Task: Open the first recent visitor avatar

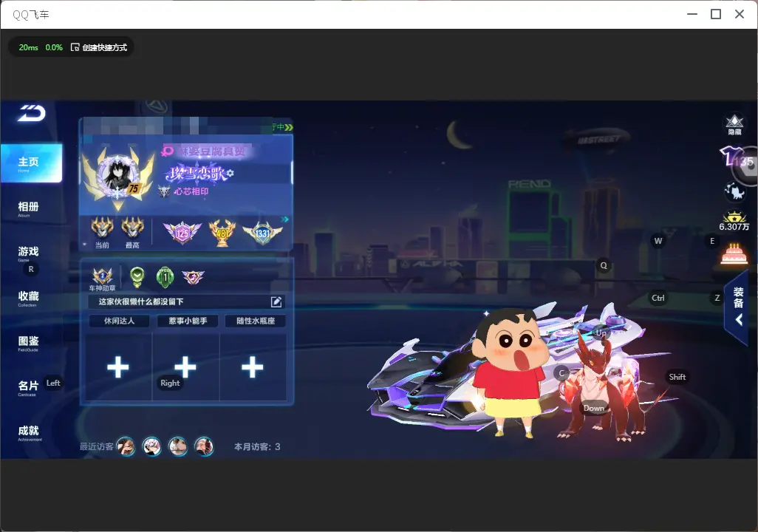Action: pyautogui.click(x=126, y=446)
